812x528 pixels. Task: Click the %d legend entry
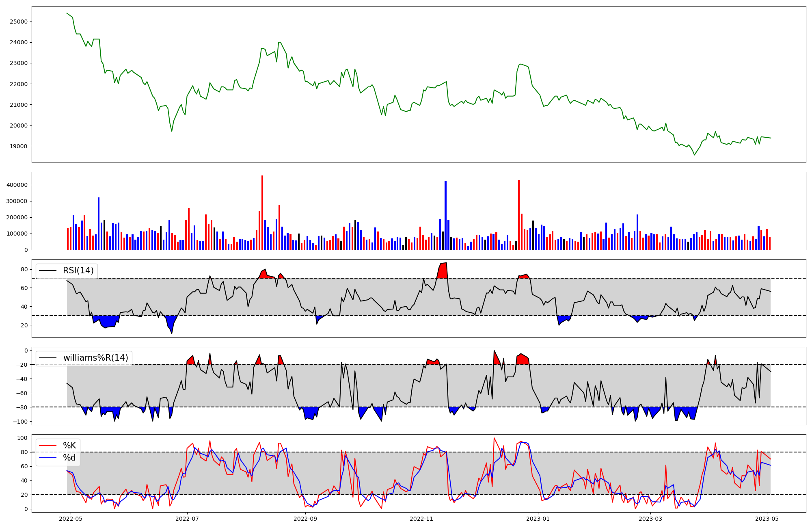pos(69,458)
